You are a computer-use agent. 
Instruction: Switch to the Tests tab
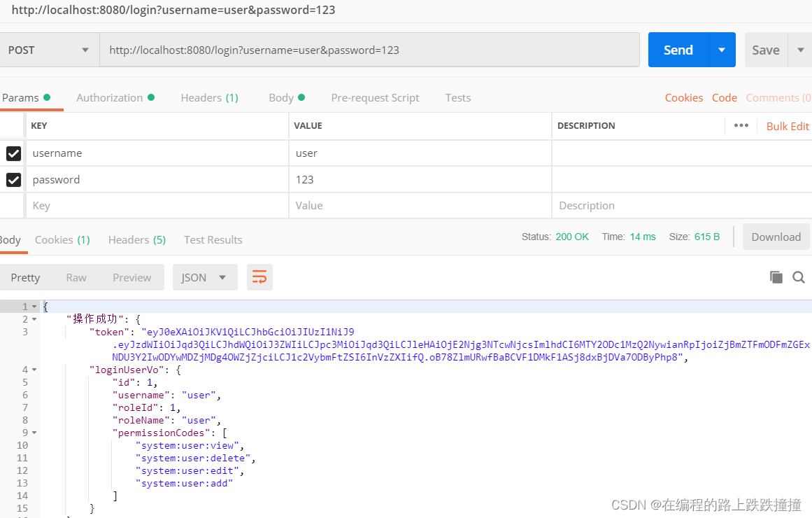(x=457, y=97)
